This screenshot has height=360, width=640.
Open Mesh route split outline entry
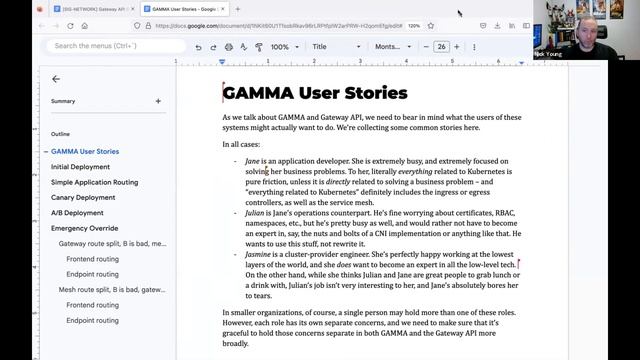point(112,290)
